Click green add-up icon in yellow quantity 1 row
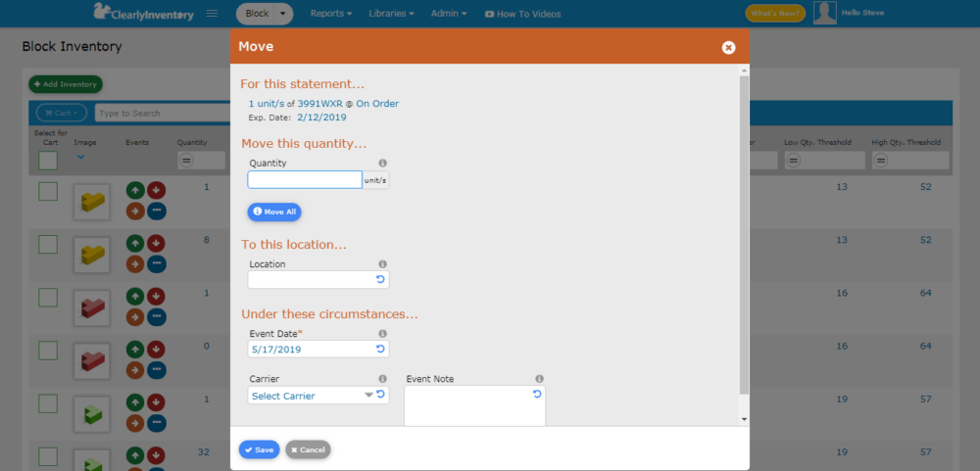The height and width of the screenshot is (471, 980). [x=135, y=190]
